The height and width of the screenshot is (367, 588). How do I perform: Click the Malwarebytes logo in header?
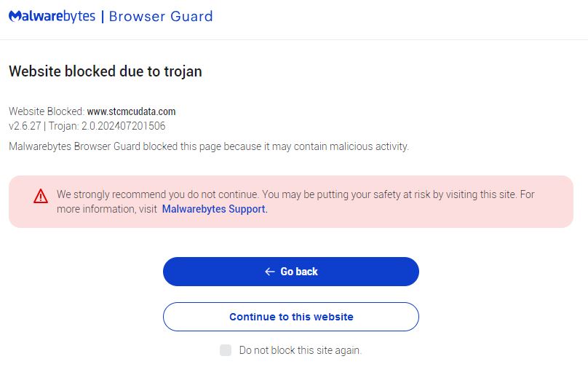coord(52,16)
